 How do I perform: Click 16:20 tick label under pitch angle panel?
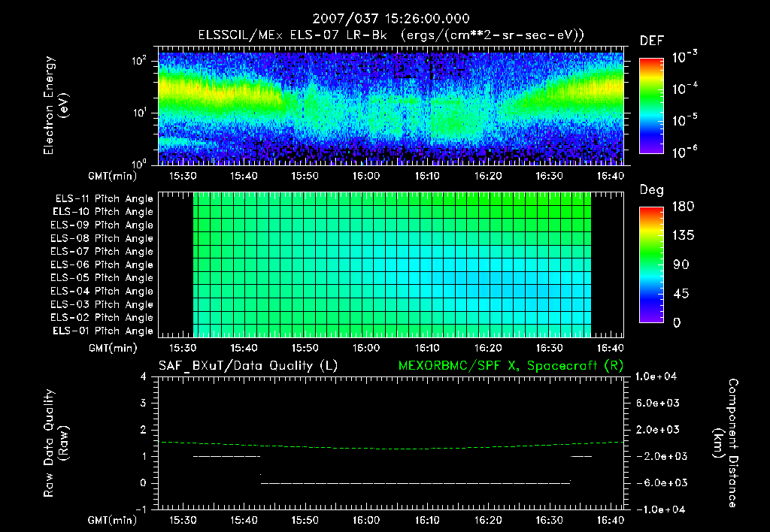pyautogui.click(x=488, y=348)
